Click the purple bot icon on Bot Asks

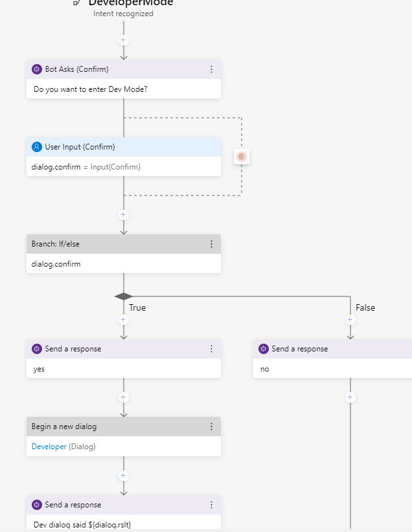point(37,69)
